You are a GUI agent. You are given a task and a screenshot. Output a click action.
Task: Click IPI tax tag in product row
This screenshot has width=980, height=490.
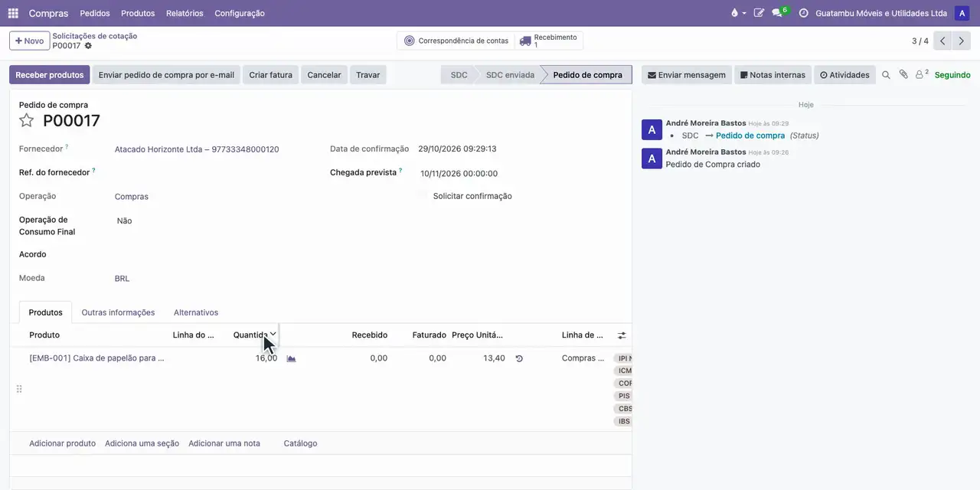(x=623, y=358)
